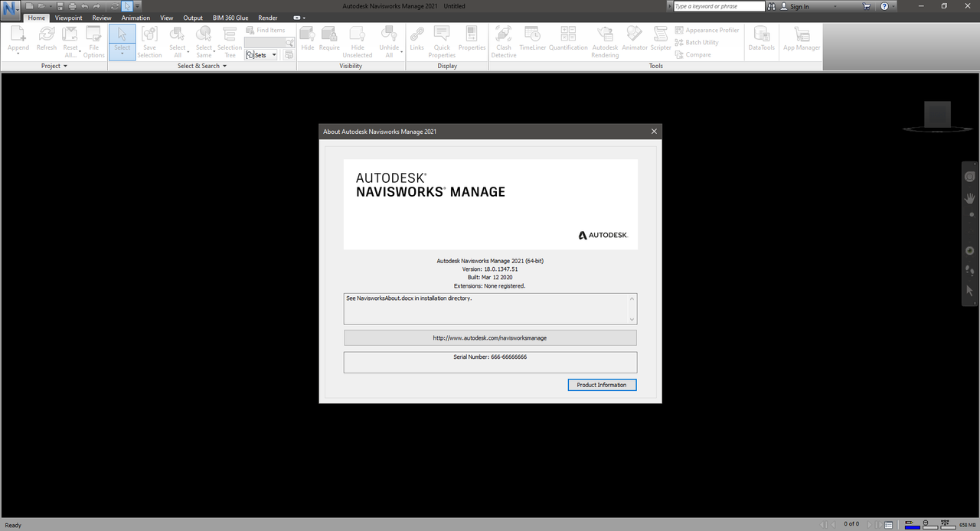The image size is (980, 531).
Task: Close the About Autodesk Navisworks dialog
Action: click(x=654, y=132)
